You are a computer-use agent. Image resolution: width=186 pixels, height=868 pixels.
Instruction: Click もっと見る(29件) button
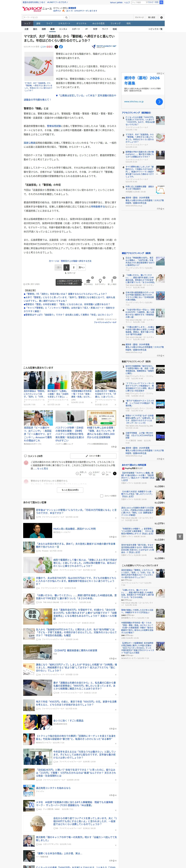coord(70,490)
